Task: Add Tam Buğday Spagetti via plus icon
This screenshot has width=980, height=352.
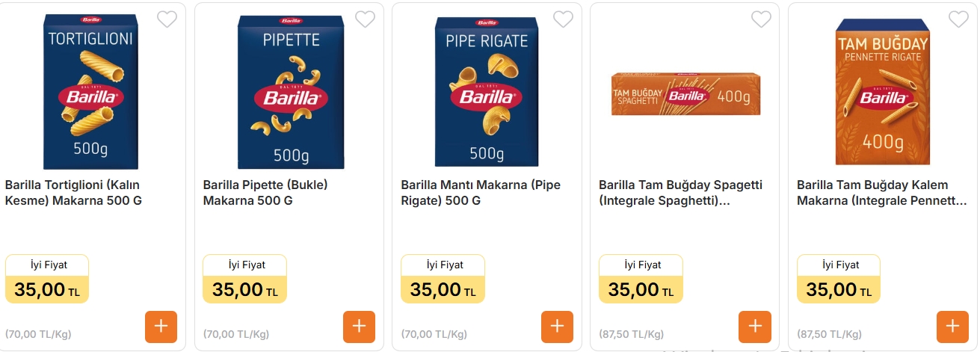Action: click(x=755, y=327)
